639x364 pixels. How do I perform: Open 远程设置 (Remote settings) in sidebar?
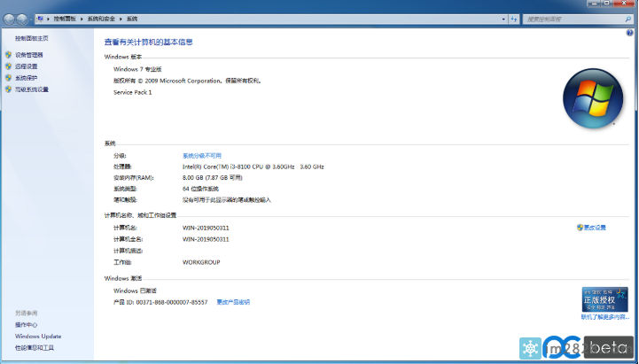pyautogui.click(x=26, y=66)
